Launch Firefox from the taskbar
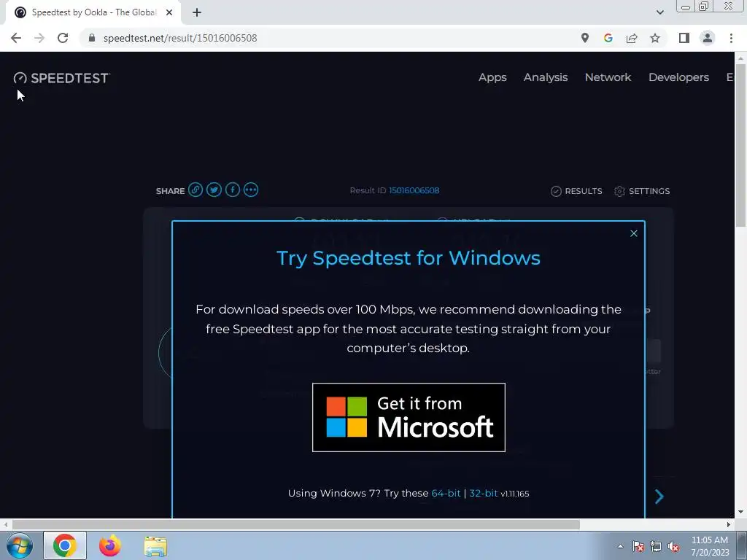The height and width of the screenshot is (560, 747). tap(110, 545)
